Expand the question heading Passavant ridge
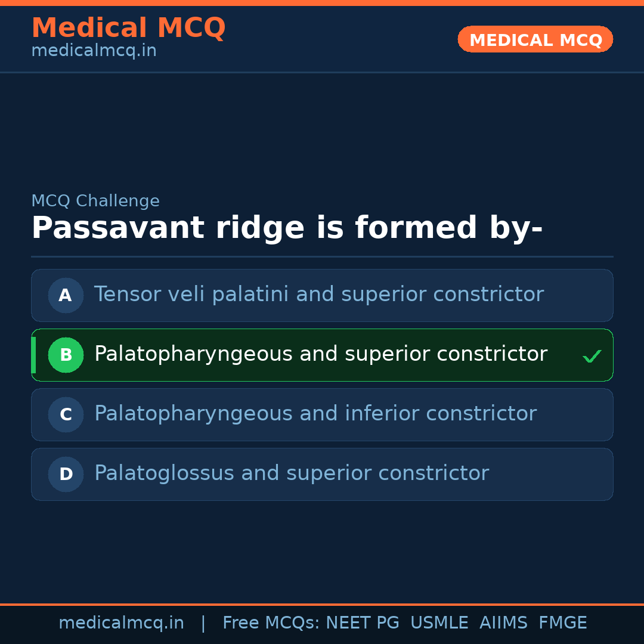Image resolution: width=644 pixels, height=644 pixels. click(287, 228)
